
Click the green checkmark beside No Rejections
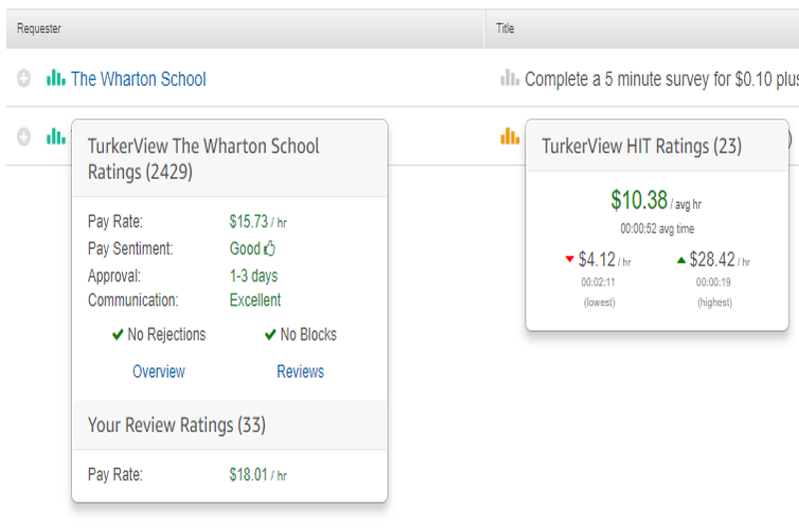point(118,335)
